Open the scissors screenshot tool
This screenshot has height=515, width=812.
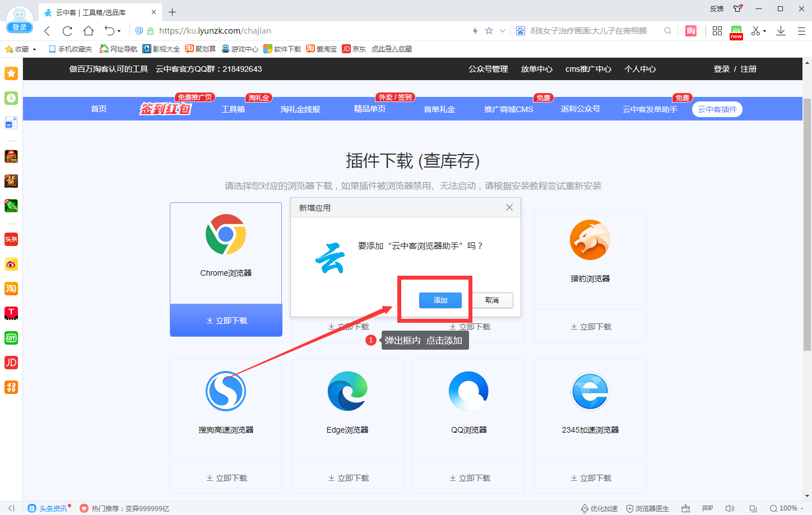[756, 31]
